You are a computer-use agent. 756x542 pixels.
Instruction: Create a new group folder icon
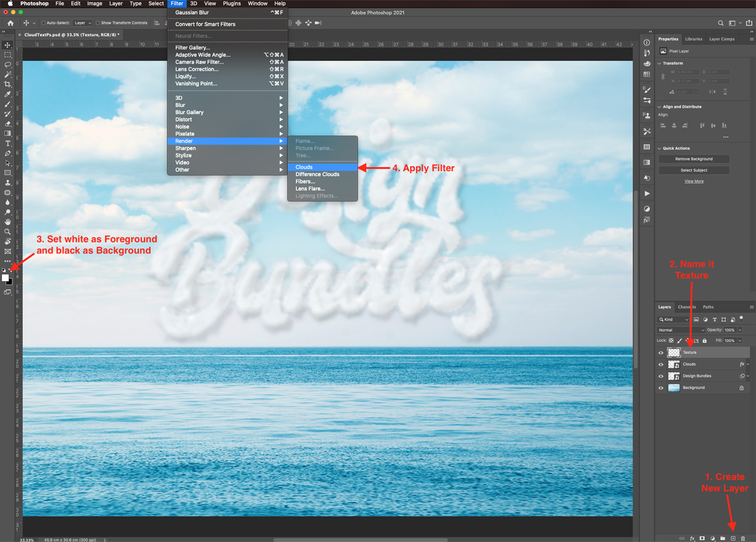point(723,538)
